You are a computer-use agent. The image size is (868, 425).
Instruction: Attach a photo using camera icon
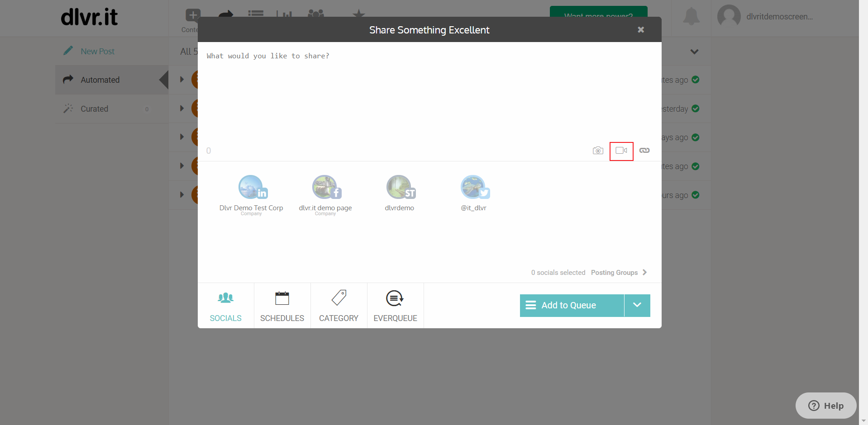(x=598, y=151)
